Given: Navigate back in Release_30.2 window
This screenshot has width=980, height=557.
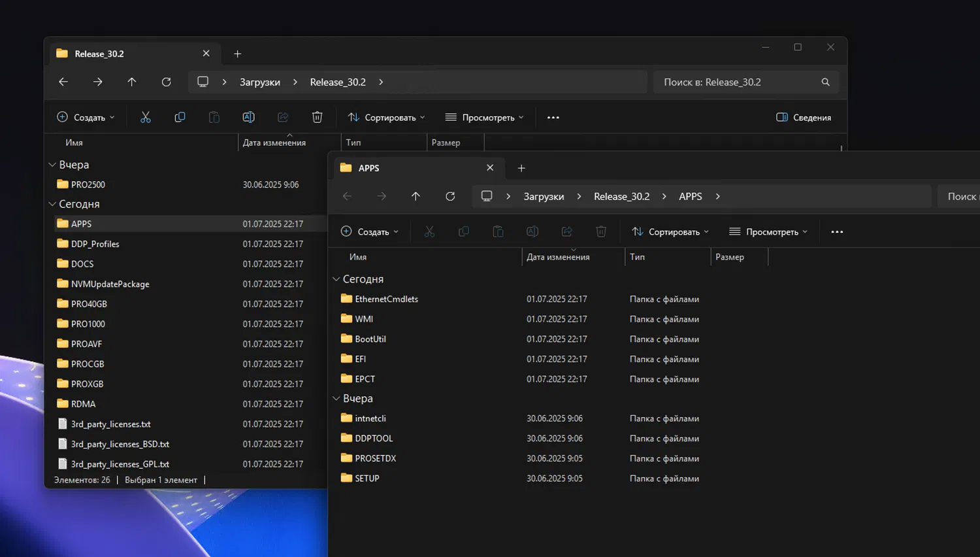Looking at the screenshot, I should click(63, 82).
